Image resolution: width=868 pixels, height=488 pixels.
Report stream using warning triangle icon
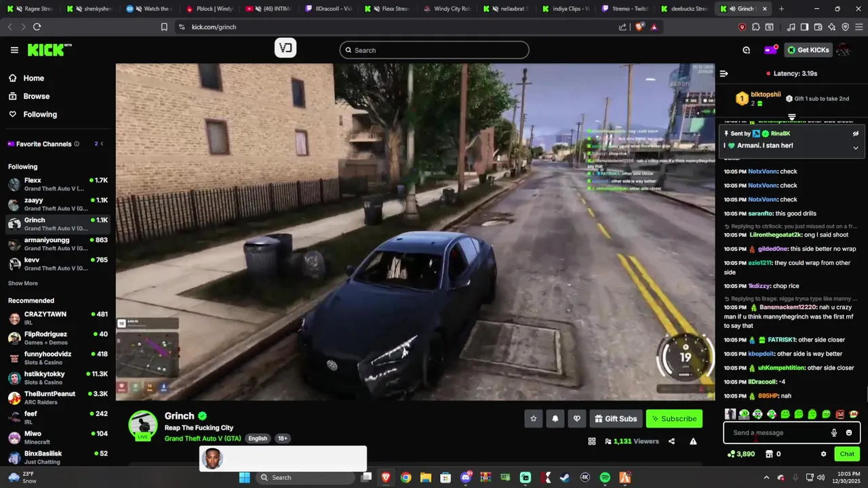click(x=693, y=441)
